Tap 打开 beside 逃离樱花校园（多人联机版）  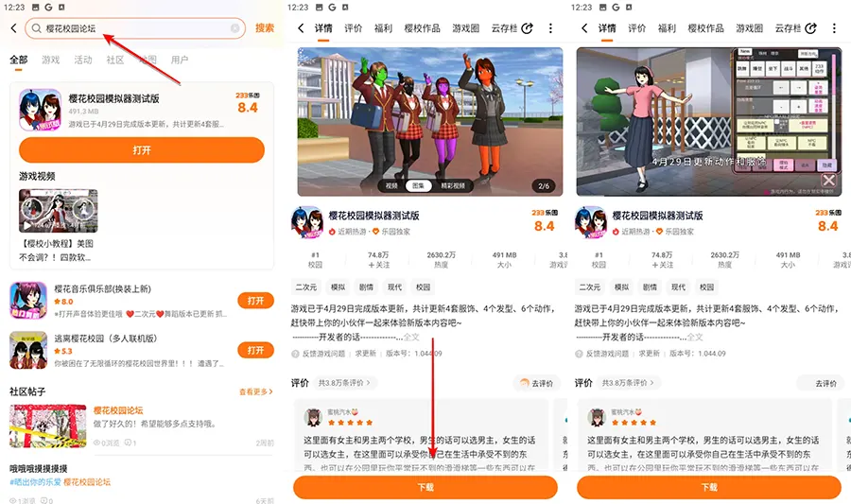tap(255, 351)
